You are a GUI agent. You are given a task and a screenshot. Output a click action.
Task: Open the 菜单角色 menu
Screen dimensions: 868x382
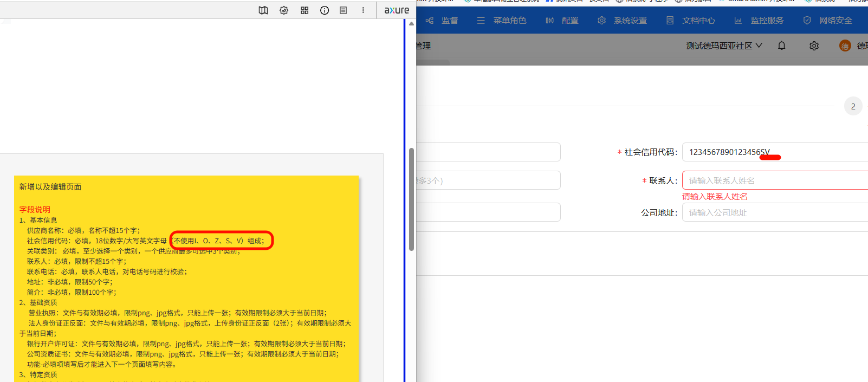tap(501, 21)
